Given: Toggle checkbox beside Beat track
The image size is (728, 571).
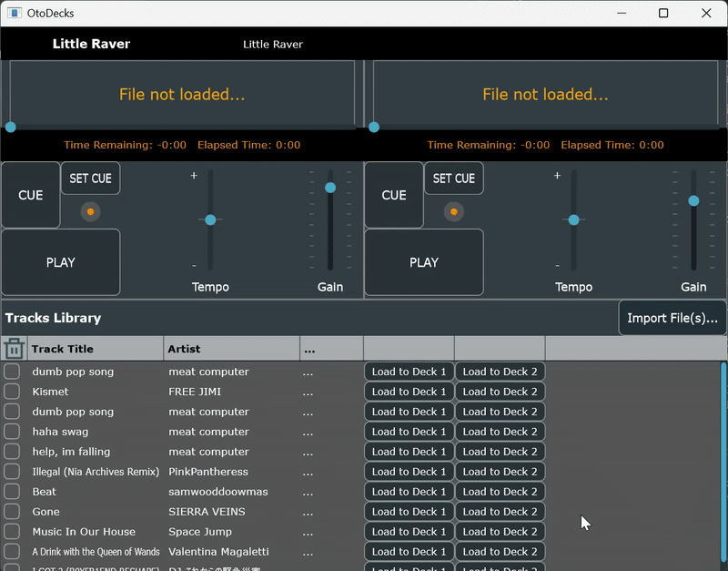Looking at the screenshot, I should point(12,492).
